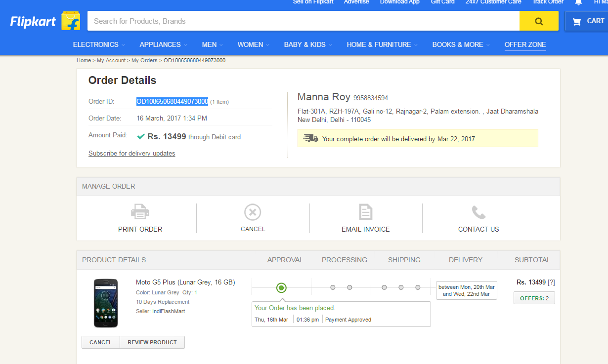The image size is (608, 364).
Task: Click the Print Order printer icon
Action: point(140,212)
